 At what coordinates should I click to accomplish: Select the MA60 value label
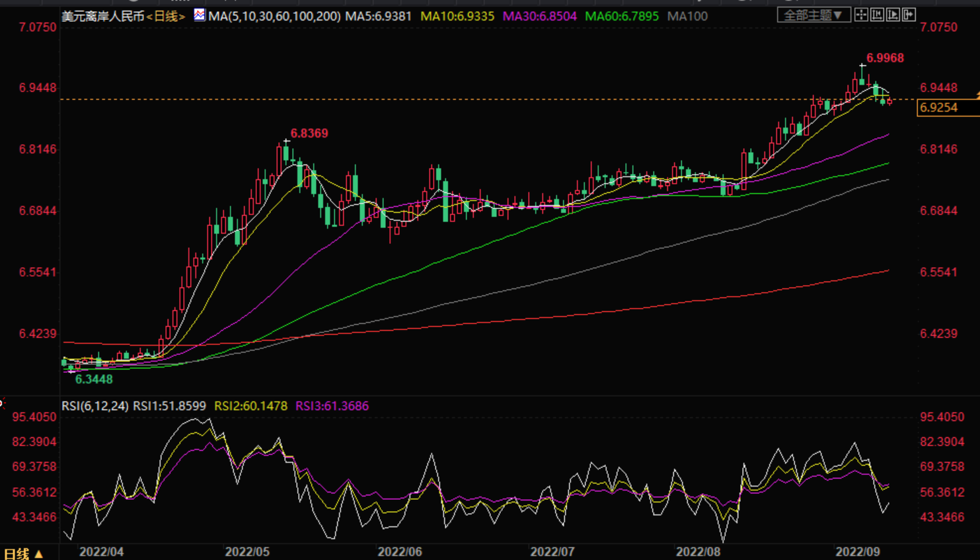pyautogui.click(x=622, y=16)
